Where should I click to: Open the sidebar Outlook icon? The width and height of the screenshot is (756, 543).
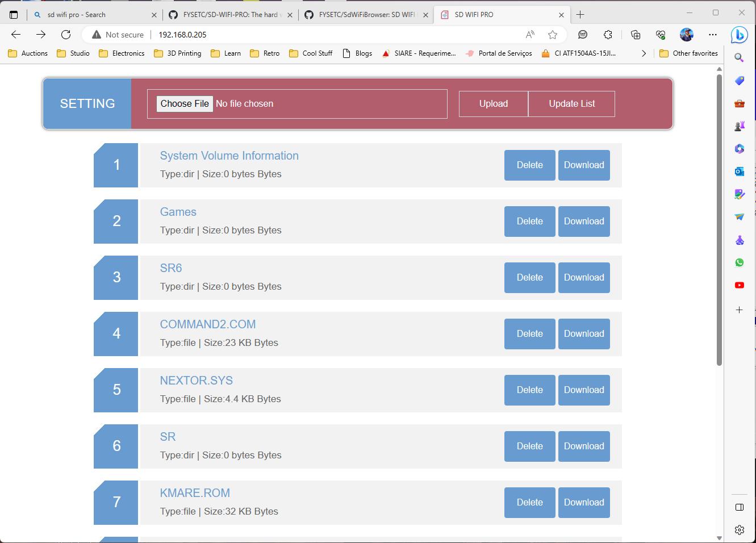click(x=739, y=172)
